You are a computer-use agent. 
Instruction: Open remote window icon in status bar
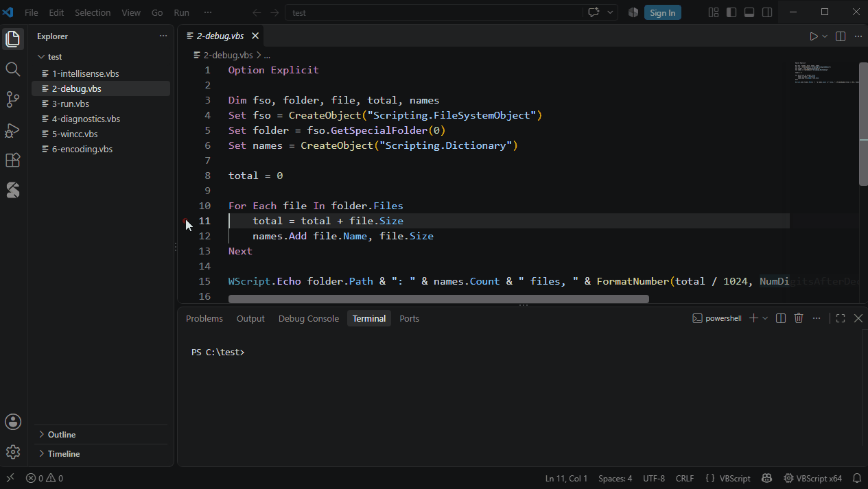coord(10,478)
